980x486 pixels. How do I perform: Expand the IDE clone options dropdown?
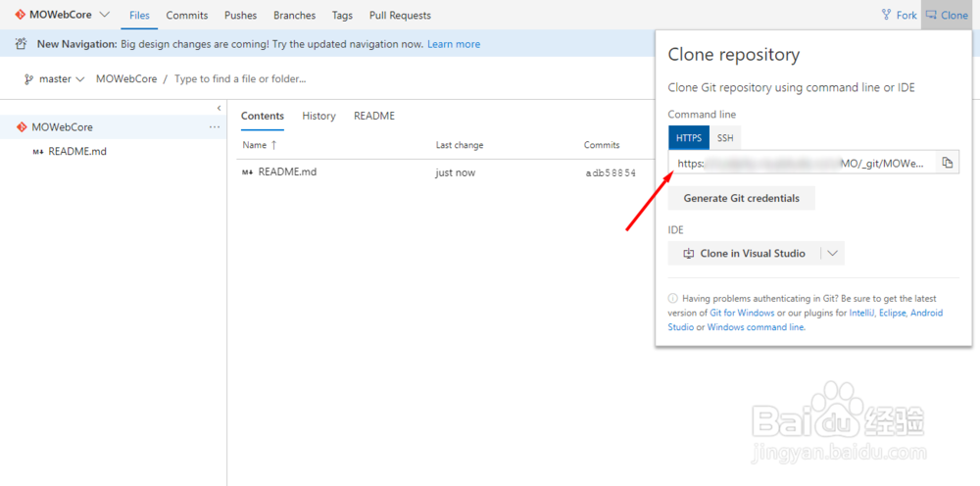click(x=832, y=254)
